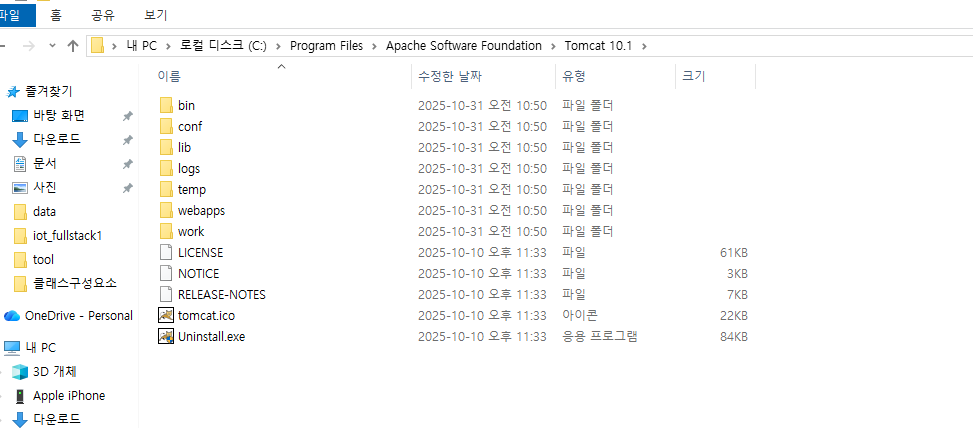Open the 파일 menu tab
The image size is (973, 428).
point(16,15)
